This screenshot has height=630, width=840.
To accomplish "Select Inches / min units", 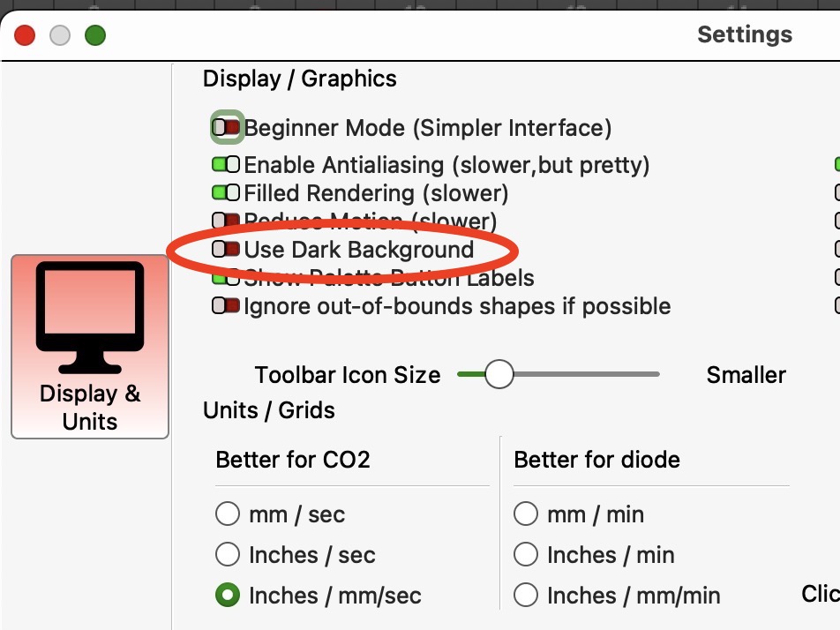I will (x=526, y=554).
